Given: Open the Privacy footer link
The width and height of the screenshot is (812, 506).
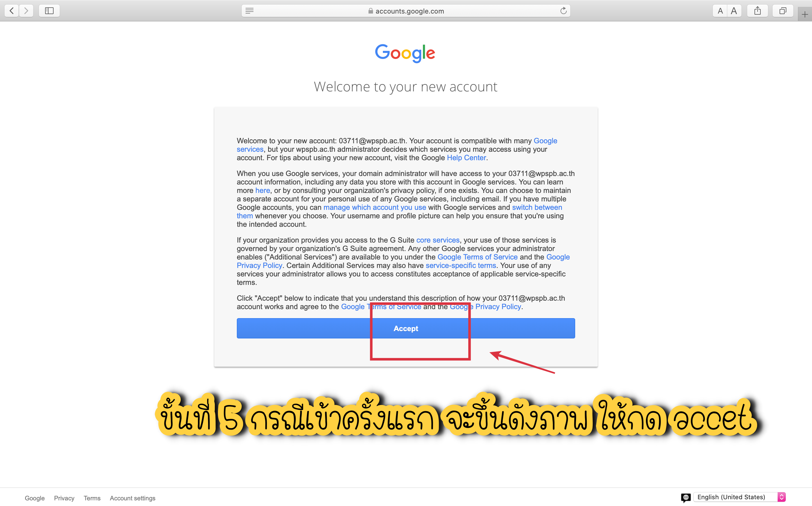Looking at the screenshot, I should (x=64, y=498).
